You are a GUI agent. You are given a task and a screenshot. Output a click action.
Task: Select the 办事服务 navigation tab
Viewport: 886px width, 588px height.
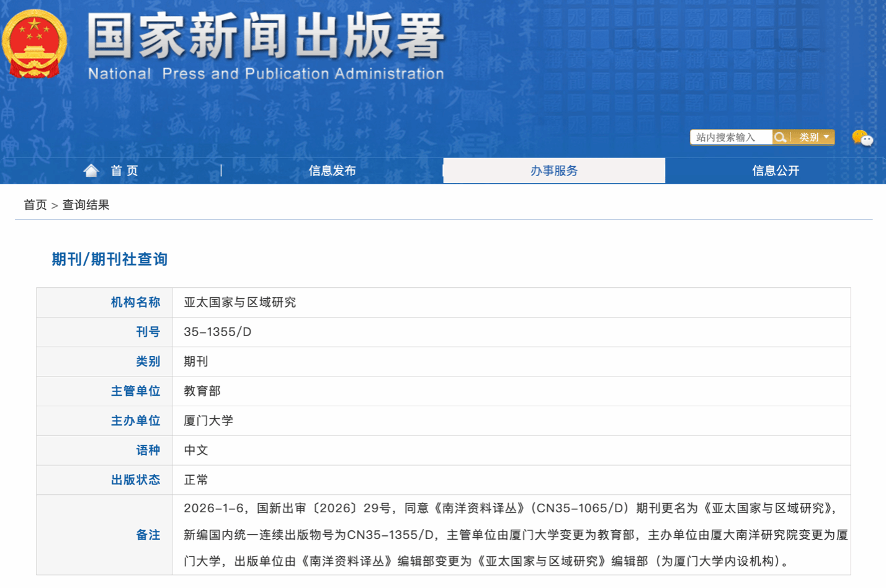click(554, 171)
